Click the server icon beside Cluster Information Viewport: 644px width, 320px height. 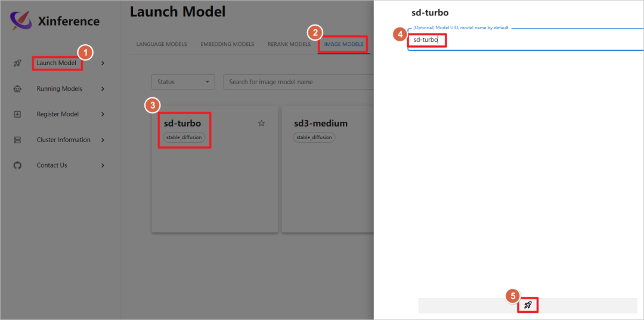tap(17, 140)
